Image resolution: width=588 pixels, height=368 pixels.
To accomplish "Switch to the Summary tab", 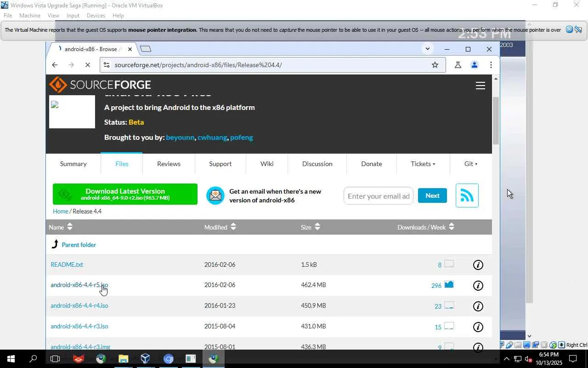I will tap(73, 164).
